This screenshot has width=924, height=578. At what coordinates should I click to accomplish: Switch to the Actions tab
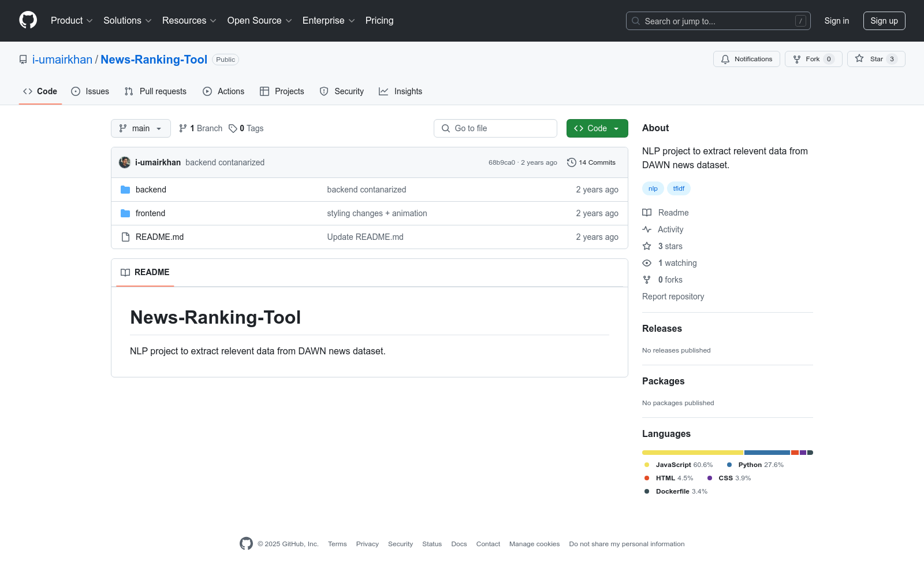[x=223, y=91]
